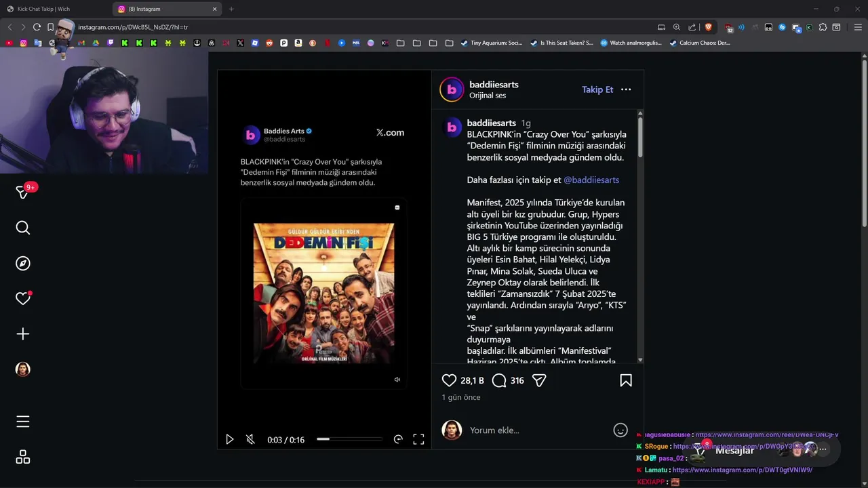Click the Dedemin Fişi poster thumbnail
Viewport: 868px width, 488px height.
pyautogui.click(x=323, y=293)
